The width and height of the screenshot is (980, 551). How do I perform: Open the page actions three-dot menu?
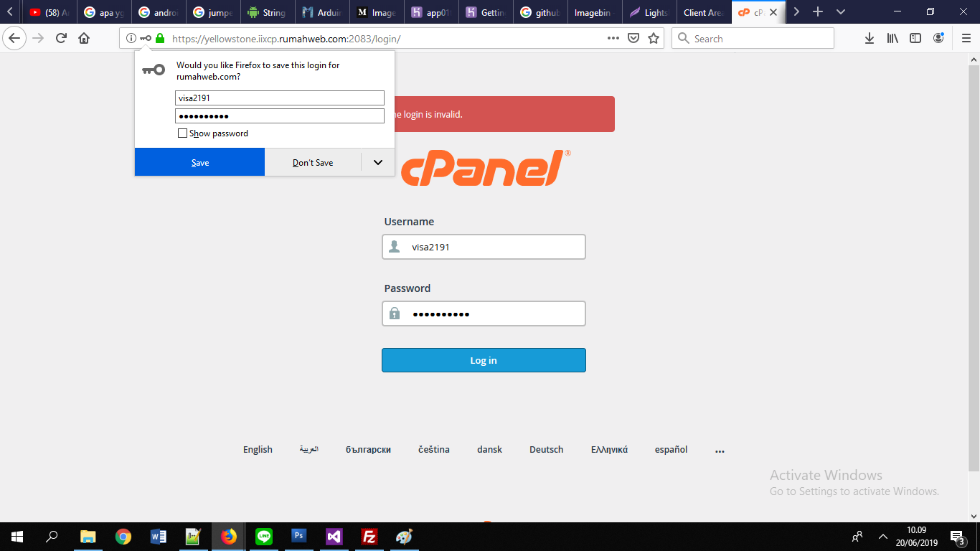[613, 39]
